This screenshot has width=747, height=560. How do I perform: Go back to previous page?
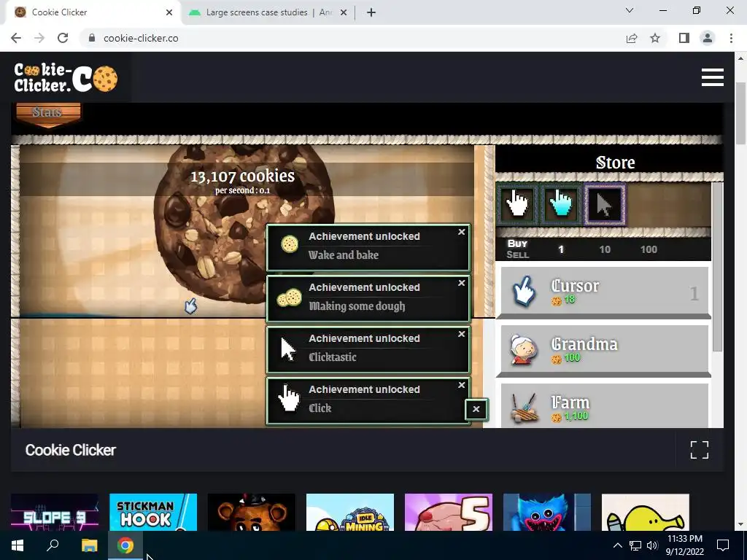pyautogui.click(x=16, y=38)
